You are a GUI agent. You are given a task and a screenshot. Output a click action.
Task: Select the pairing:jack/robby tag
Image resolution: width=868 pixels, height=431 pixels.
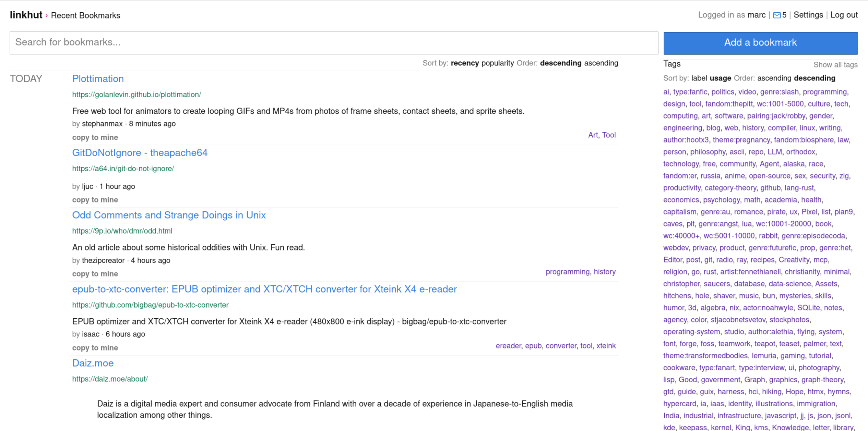tap(776, 116)
